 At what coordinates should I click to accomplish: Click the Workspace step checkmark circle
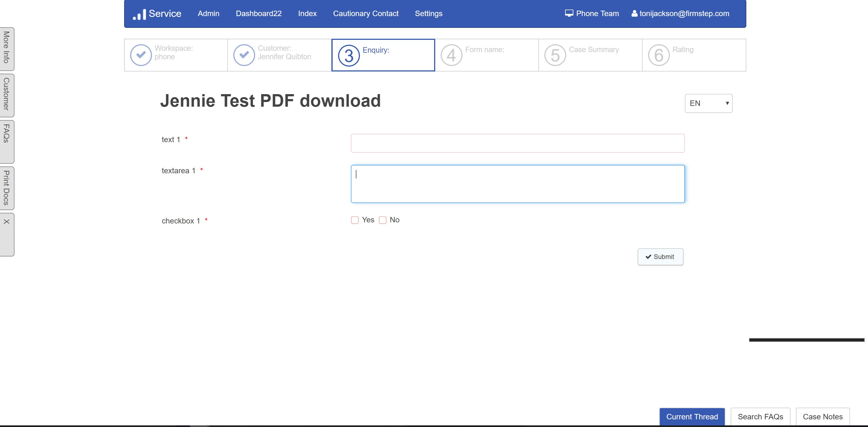[141, 55]
